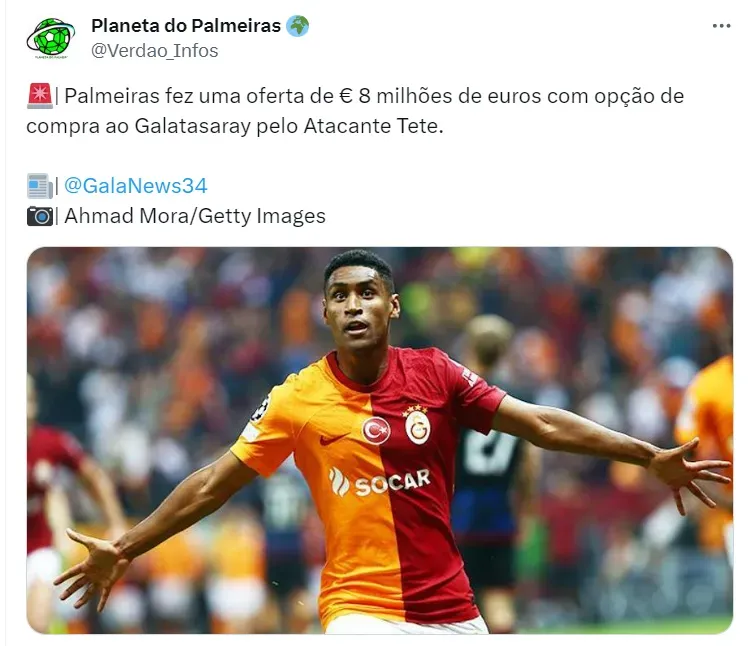Click the Ahmad Mora/Getty Images credit line
Viewport: 748px width, 646px height.
[x=195, y=216]
